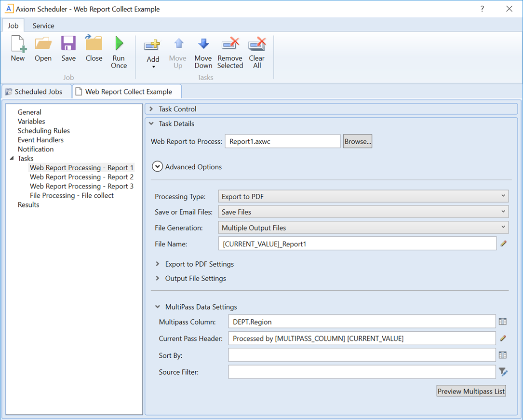
Task: Click Preview Multipass List
Action: point(471,391)
